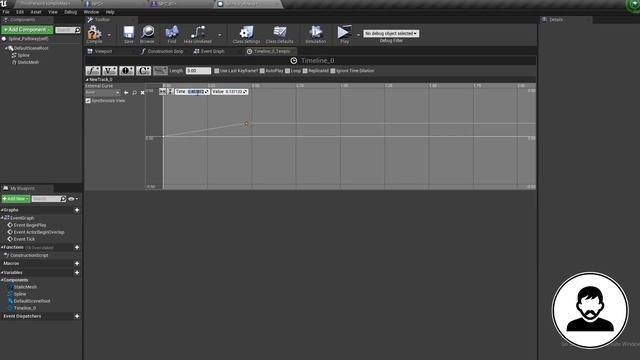Toggle the Use Last Keyframe checkbox
Image resolution: width=640 pixels, height=360 pixels.
coord(217,71)
